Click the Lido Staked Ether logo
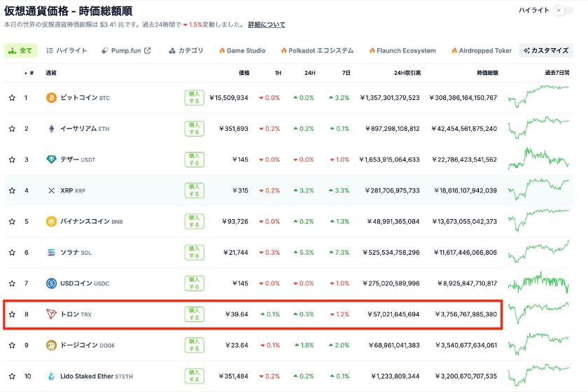This screenshot has height=392, width=588. click(51, 376)
